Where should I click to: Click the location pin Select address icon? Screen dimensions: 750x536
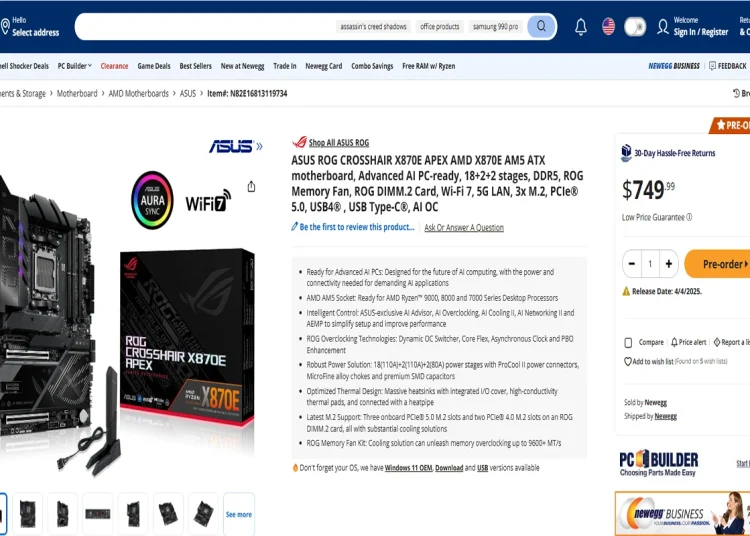(x=5, y=26)
